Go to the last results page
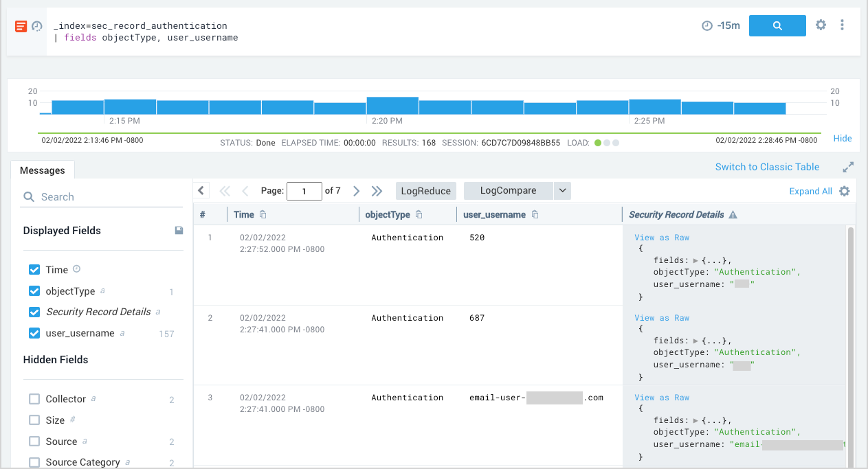 (x=377, y=191)
